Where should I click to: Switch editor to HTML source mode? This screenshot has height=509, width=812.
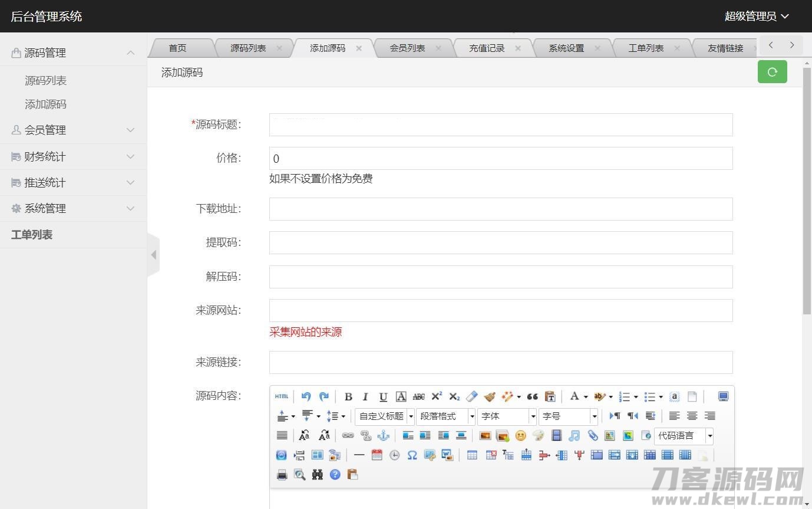pyautogui.click(x=281, y=396)
